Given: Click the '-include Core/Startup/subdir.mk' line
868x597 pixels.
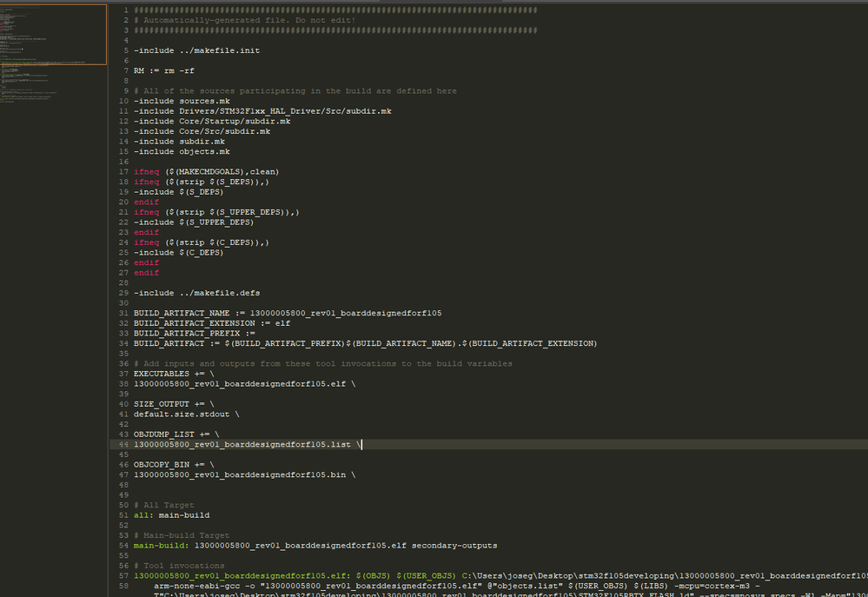Looking at the screenshot, I should point(212,121).
